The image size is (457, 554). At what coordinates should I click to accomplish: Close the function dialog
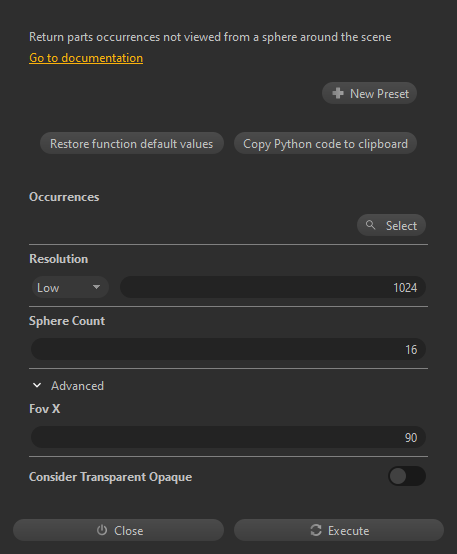coord(118,530)
